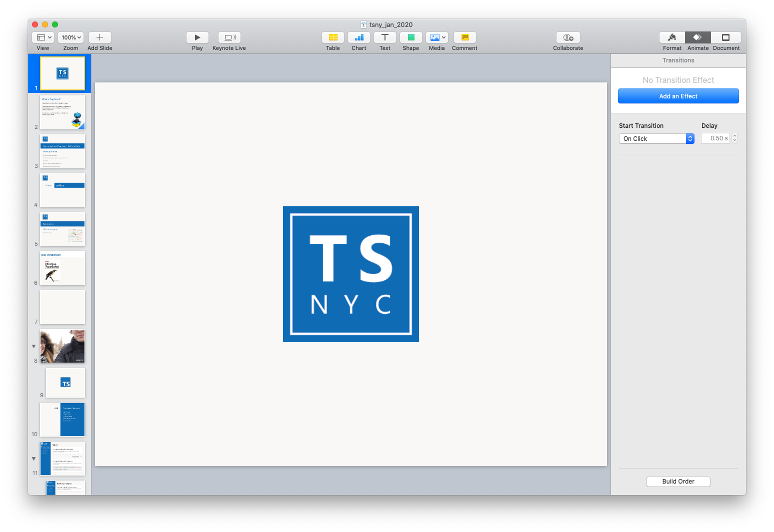Image resolution: width=774 pixels, height=532 pixels.
Task: Adjust the Delay stepper arrows
Action: coord(734,138)
